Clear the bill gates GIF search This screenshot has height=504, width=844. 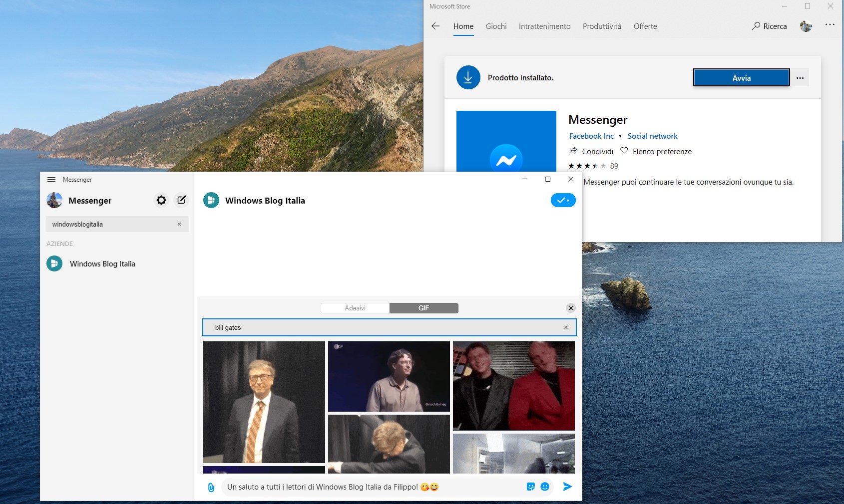[566, 328]
